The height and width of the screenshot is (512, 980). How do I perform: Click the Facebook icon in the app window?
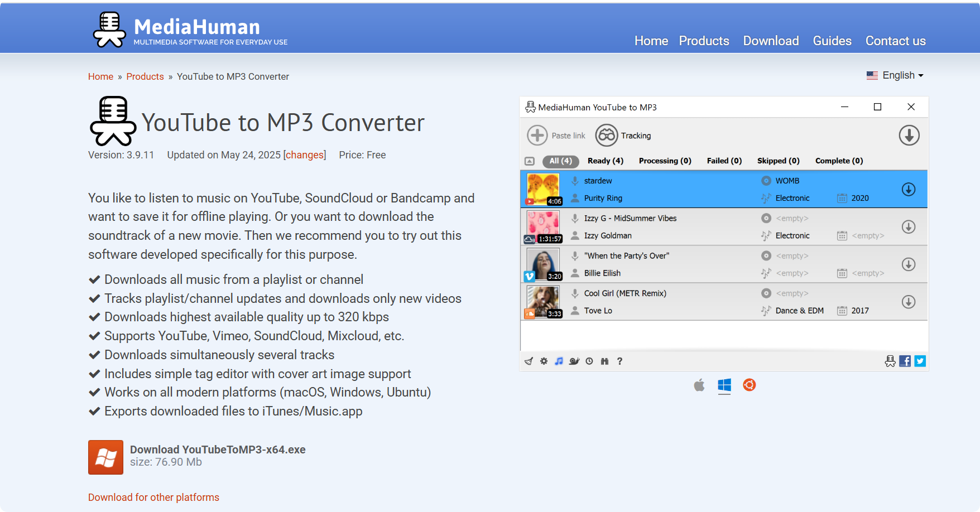pyautogui.click(x=905, y=361)
